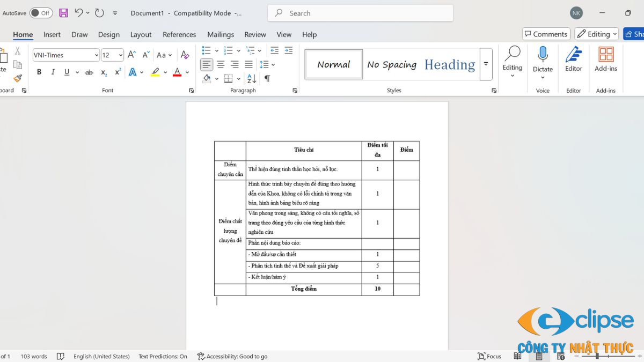Click the Save icon in title bar
Image resolution: width=644 pixels, height=362 pixels.
click(63, 13)
